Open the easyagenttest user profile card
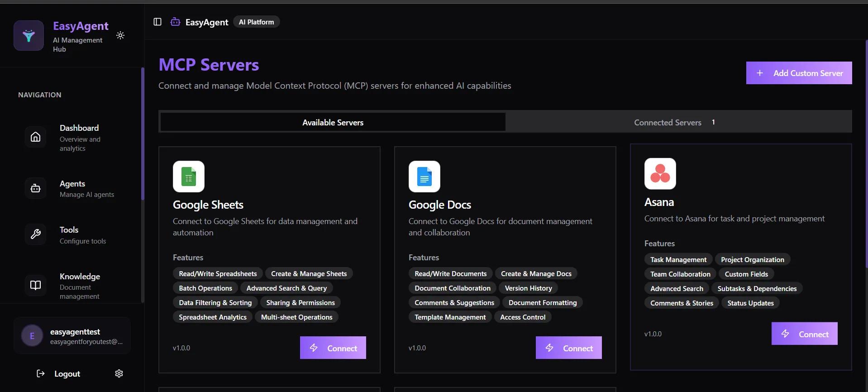The width and height of the screenshot is (868, 392). click(x=72, y=336)
